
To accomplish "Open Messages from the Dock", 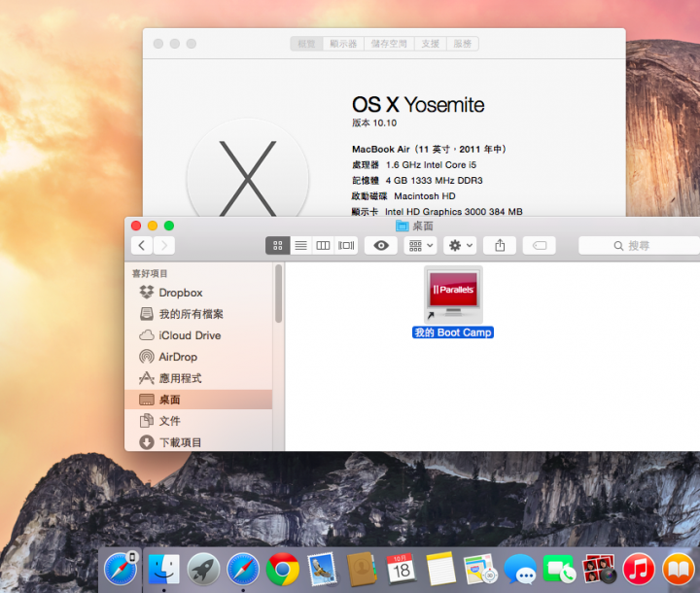I will [519, 569].
